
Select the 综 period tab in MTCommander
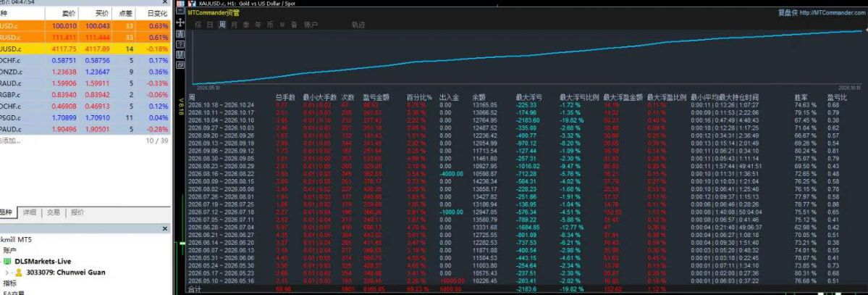click(x=198, y=25)
